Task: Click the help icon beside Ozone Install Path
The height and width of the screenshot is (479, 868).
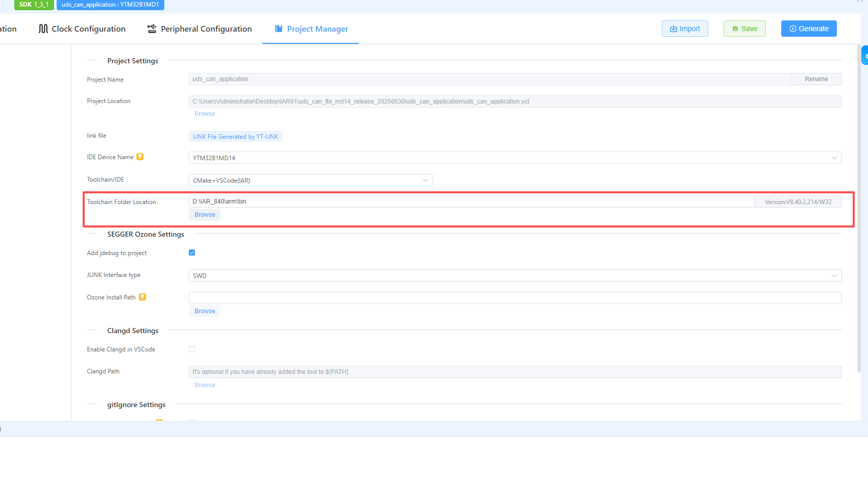Action: 142,297
